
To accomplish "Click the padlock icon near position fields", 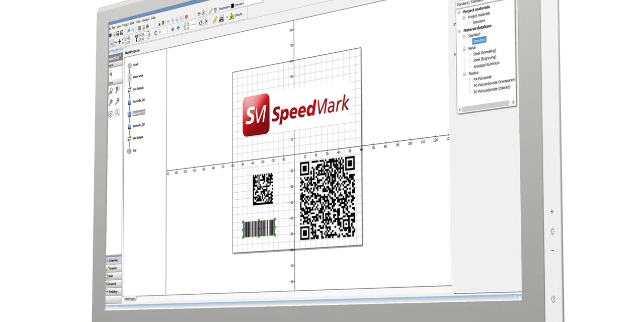I will [149, 34].
